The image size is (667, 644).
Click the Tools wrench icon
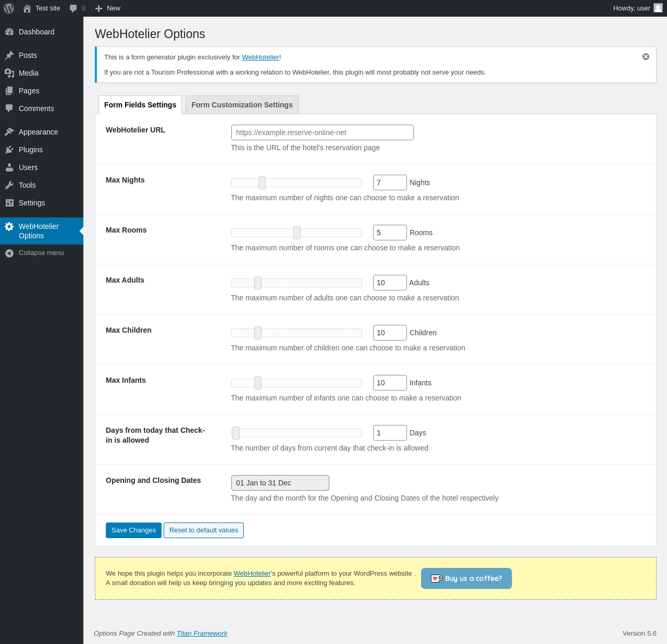point(9,185)
